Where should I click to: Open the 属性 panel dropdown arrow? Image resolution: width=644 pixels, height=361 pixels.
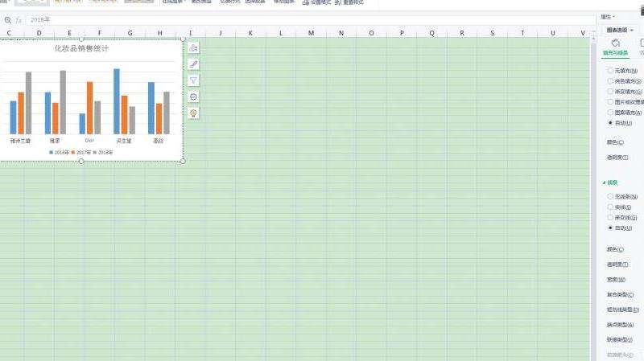(x=614, y=17)
